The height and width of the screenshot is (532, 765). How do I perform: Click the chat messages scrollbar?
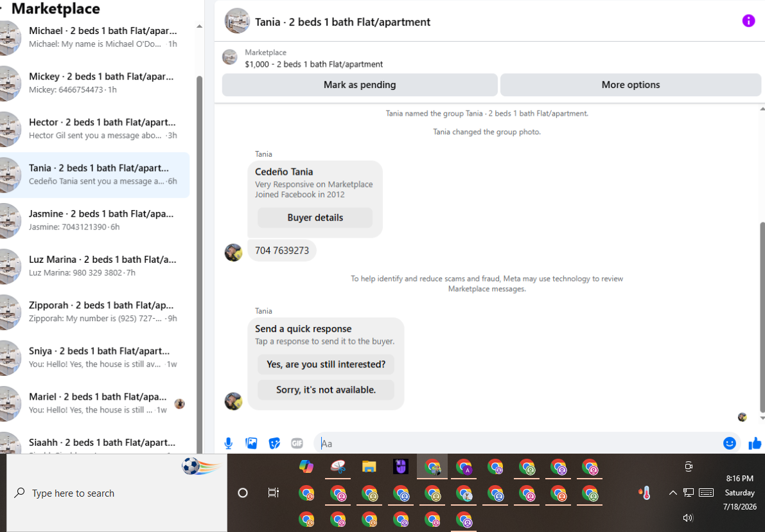point(762,317)
